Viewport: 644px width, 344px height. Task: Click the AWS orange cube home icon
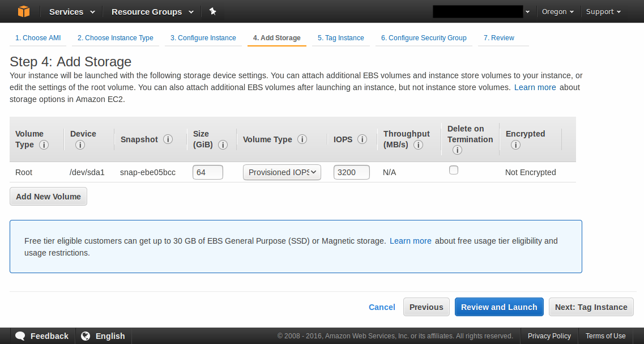coord(23,11)
